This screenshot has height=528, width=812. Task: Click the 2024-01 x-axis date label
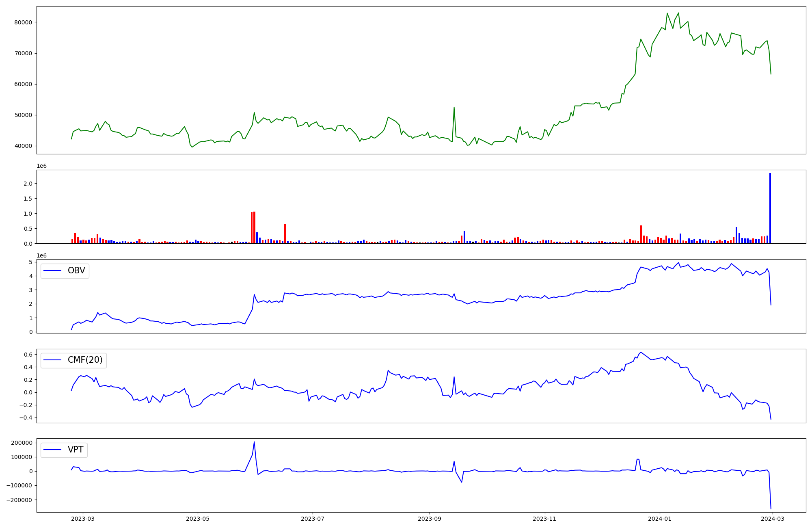point(660,519)
